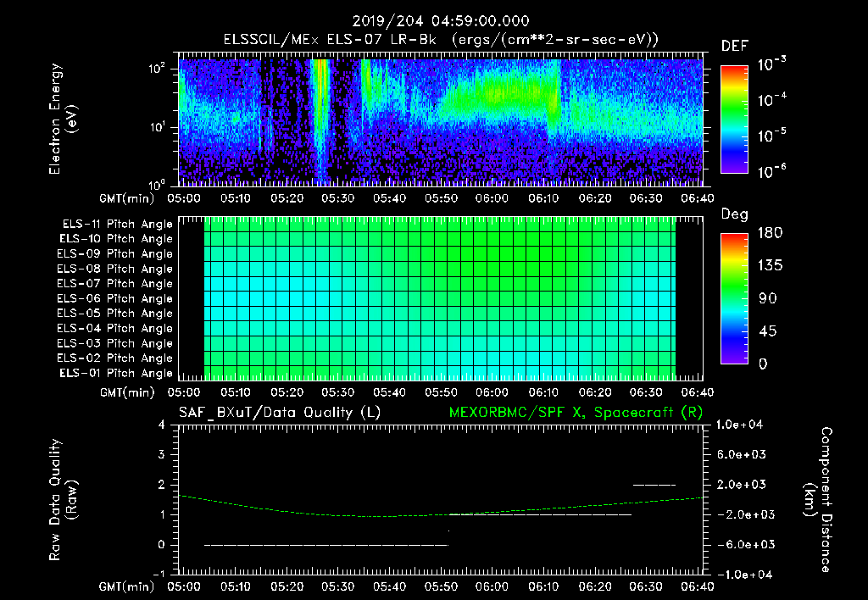Click 'ELS-08 Pitch Angle' row label

(115, 269)
